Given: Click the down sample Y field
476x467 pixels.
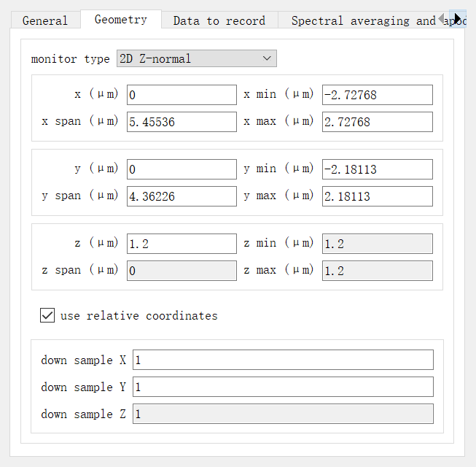Looking at the screenshot, I should click(x=283, y=387).
